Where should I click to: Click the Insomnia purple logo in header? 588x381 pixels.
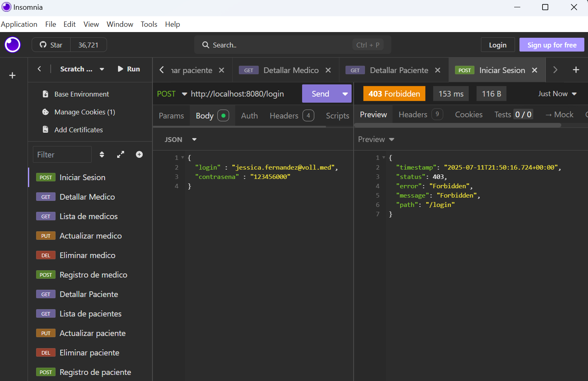pos(13,45)
